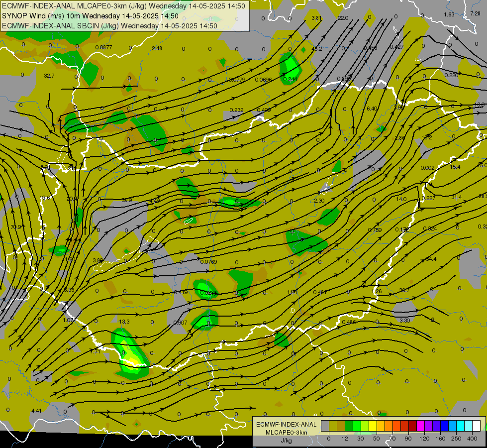Click the map value 3.30
Screen dimensions: 487x448
pos(405,321)
